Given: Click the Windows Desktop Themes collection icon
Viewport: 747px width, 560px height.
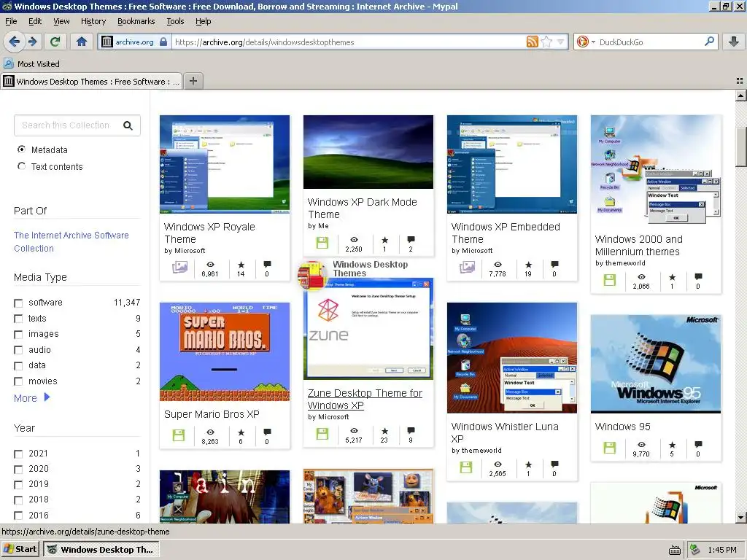Looking at the screenshot, I should [x=311, y=275].
